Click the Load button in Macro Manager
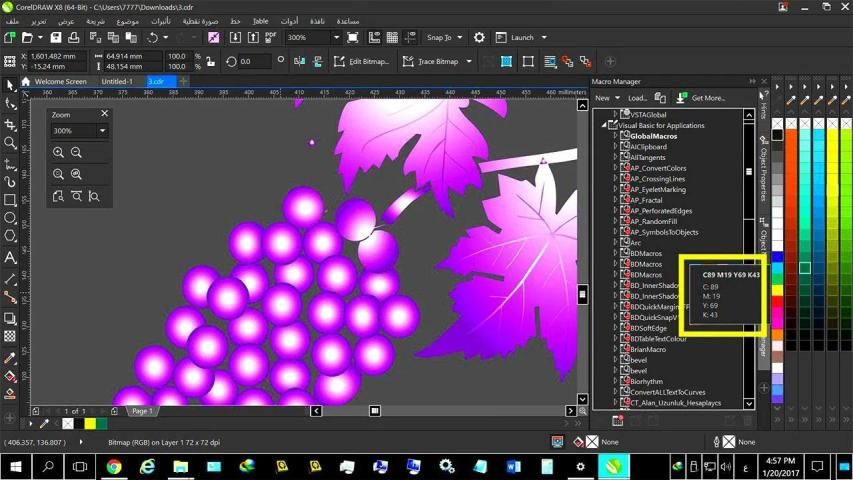Viewport: 853px width, 480px height. point(637,98)
